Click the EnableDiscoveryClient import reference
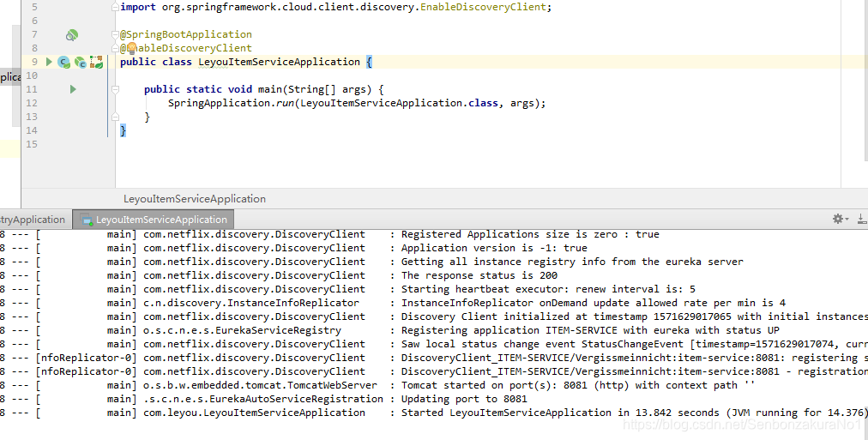Image resolution: width=868 pixels, height=440 pixels. click(483, 7)
